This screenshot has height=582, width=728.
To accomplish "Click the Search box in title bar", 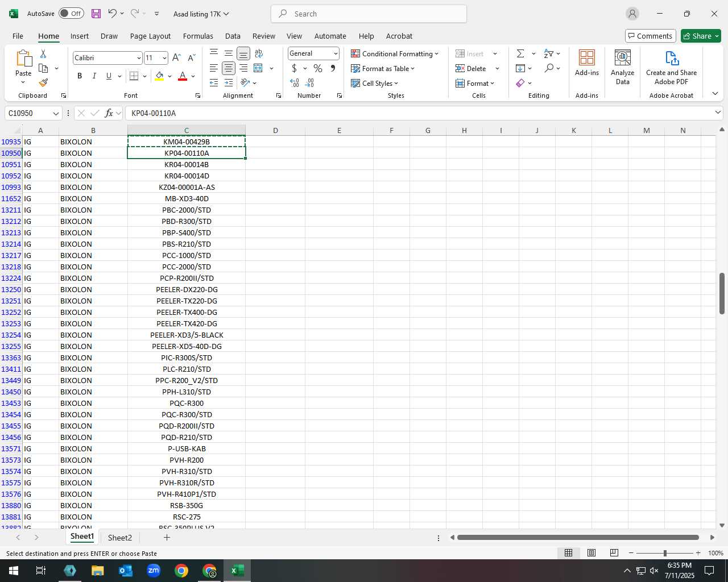I will click(x=369, y=14).
